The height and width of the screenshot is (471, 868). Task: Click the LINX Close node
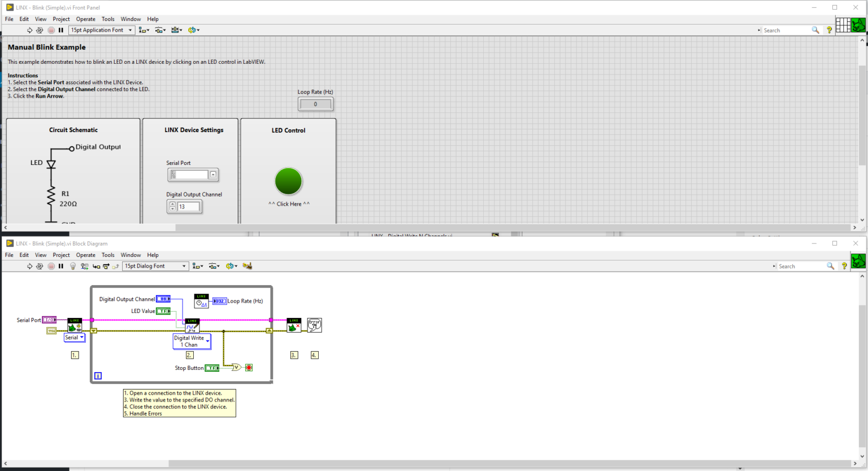(294, 325)
